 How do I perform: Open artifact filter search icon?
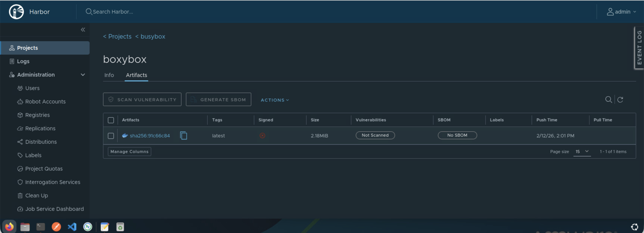point(609,100)
